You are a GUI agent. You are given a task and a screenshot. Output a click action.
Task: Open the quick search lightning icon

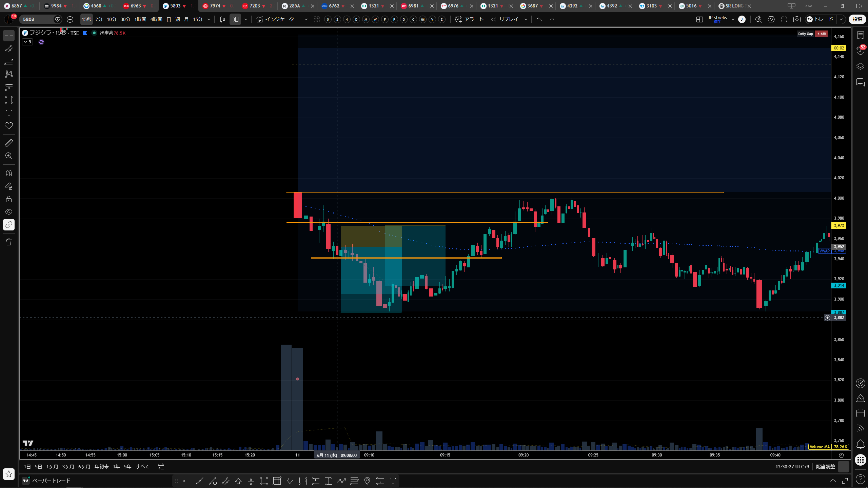[x=758, y=19]
